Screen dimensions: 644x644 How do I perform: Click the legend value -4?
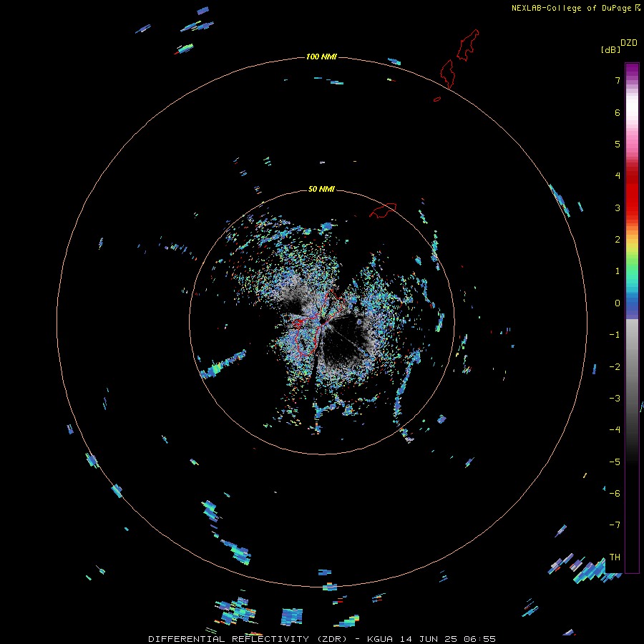pyautogui.click(x=615, y=429)
